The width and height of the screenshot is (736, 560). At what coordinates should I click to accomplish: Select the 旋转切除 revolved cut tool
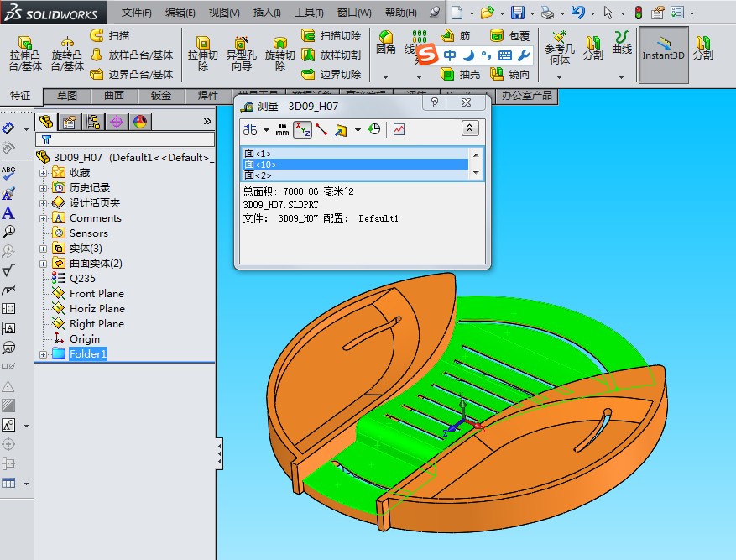[x=279, y=53]
